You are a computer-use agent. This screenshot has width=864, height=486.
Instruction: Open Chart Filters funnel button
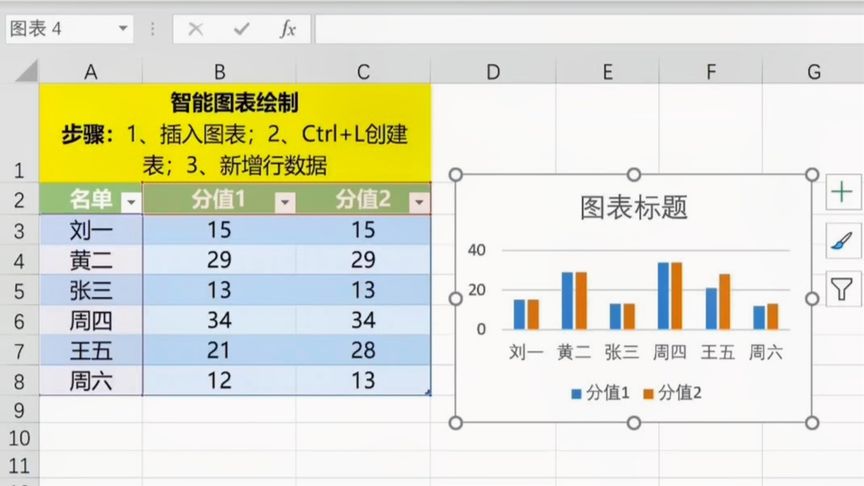(842, 289)
